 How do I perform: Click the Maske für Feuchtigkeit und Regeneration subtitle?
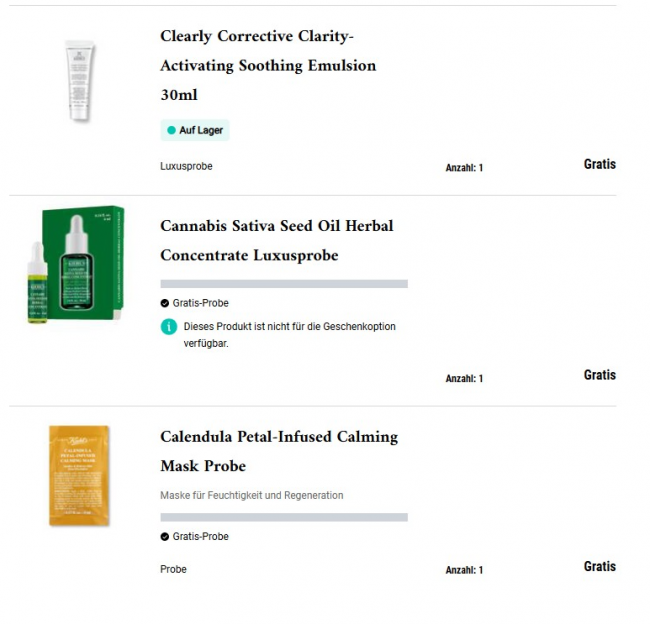click(251, 495)
